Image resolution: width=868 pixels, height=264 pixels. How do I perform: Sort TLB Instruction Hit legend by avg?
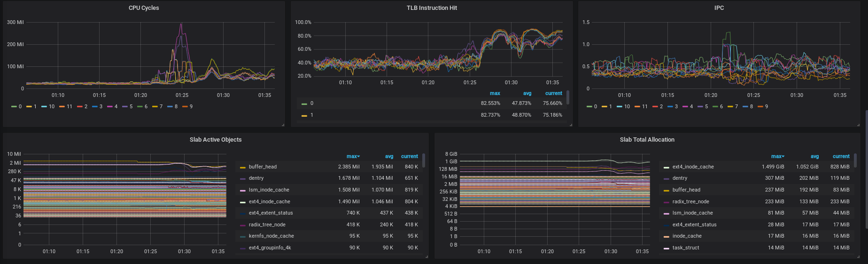click(x=527, y=93)
